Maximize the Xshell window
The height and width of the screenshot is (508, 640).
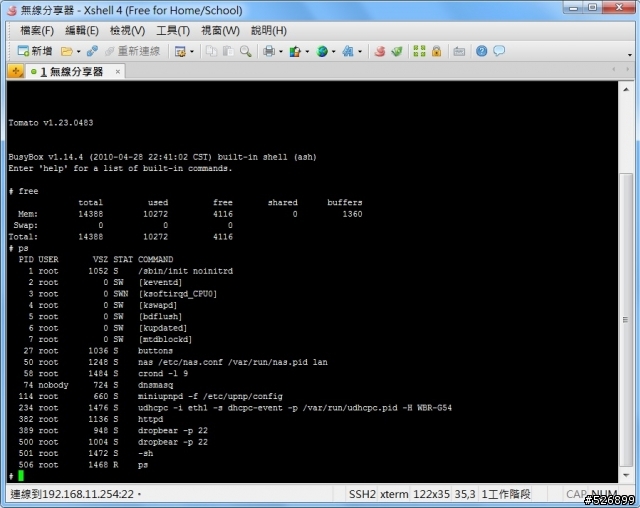593,8
